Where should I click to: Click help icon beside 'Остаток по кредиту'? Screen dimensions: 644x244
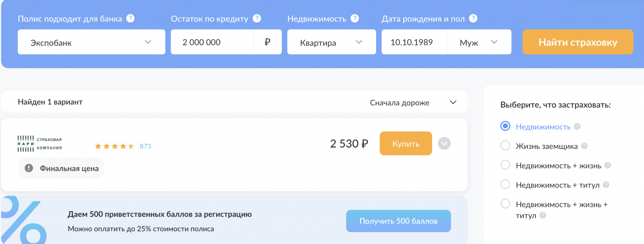coord(257,19)
